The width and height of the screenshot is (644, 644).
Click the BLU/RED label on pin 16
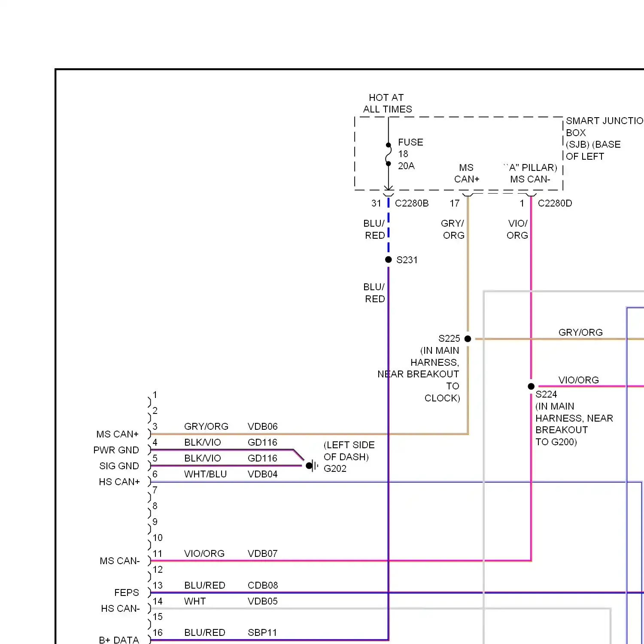point(205,632)
